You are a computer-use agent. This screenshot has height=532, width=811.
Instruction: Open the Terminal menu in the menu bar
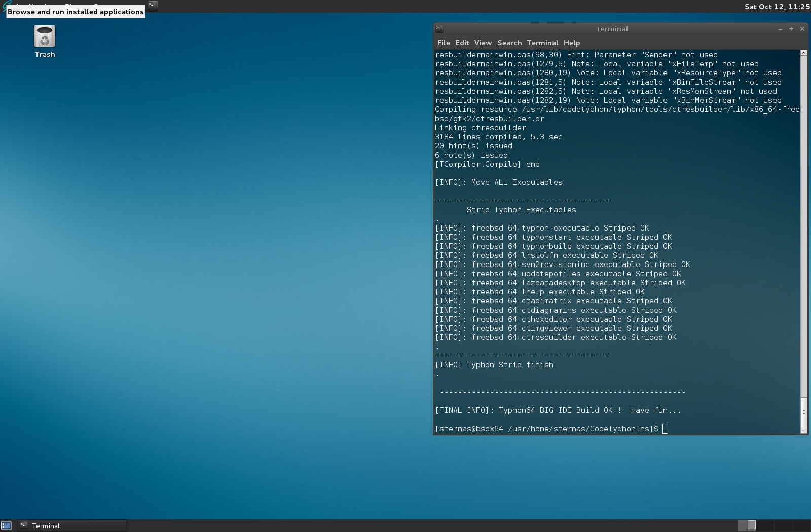click(x=542, y=43)
